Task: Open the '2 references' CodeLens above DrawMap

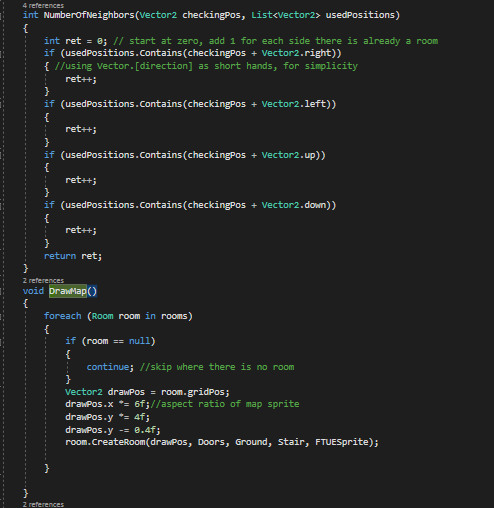Action: point(43,280)
